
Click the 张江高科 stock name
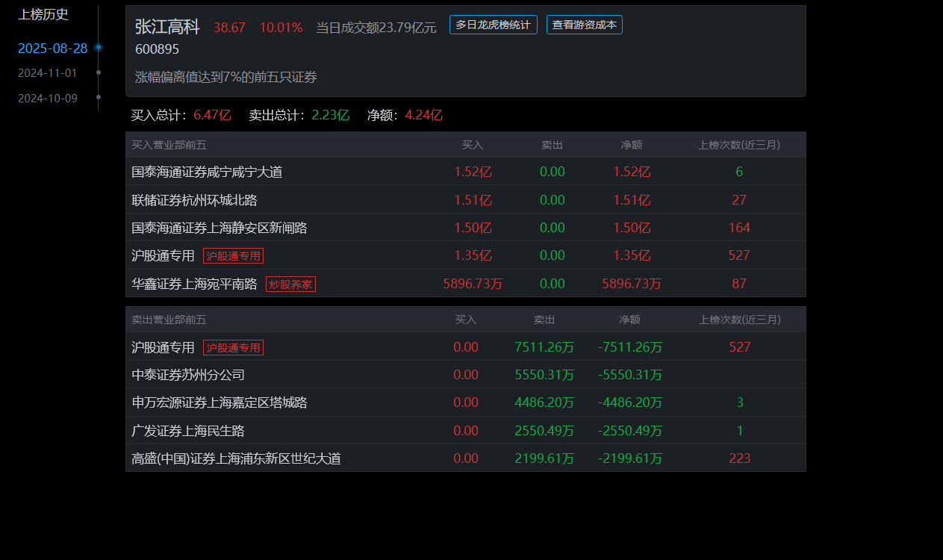click(x=167, y=27)
